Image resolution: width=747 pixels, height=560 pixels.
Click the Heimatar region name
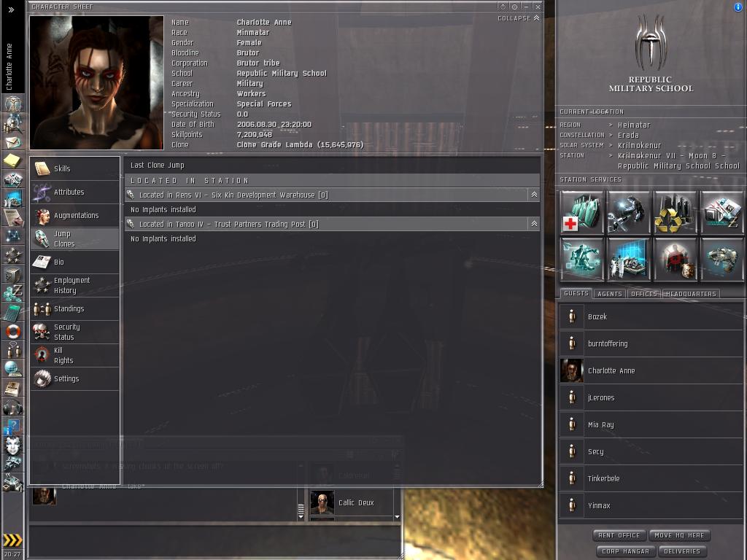[634, 125]
